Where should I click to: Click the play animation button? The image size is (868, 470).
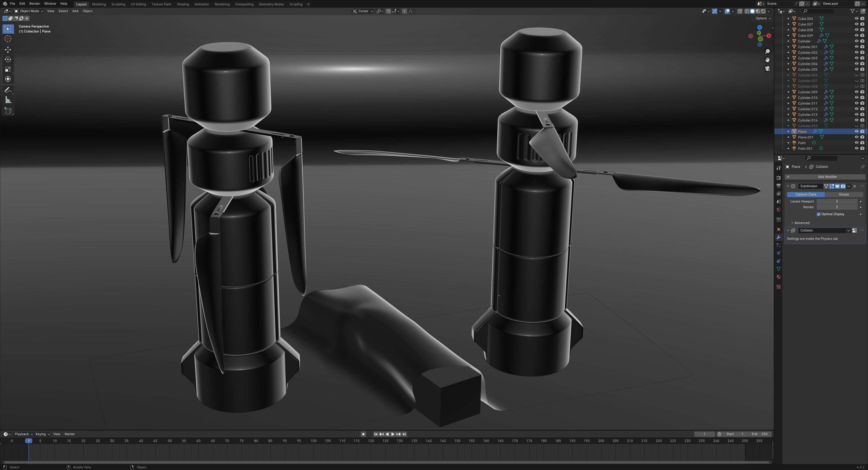point(393,434)
